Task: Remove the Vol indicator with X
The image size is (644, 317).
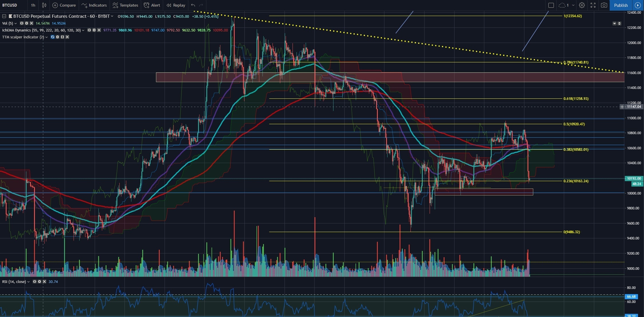Action: [31, 23]
